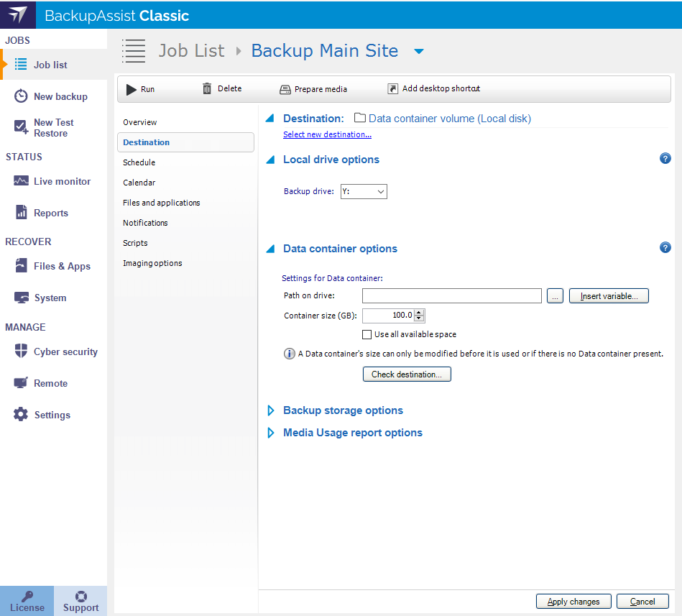Expand Media Usage report options section
This screenshot has width=682, height=616.
[x=271, y=433]
